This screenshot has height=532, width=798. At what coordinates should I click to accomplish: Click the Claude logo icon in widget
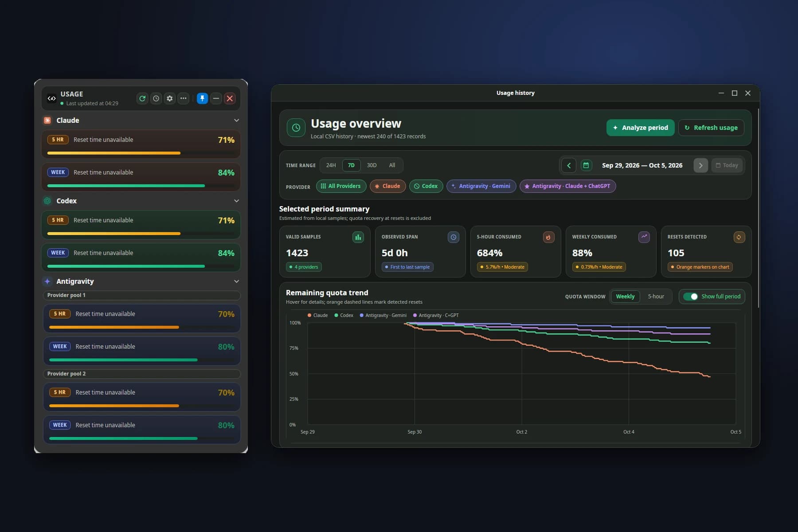(47, 120)
